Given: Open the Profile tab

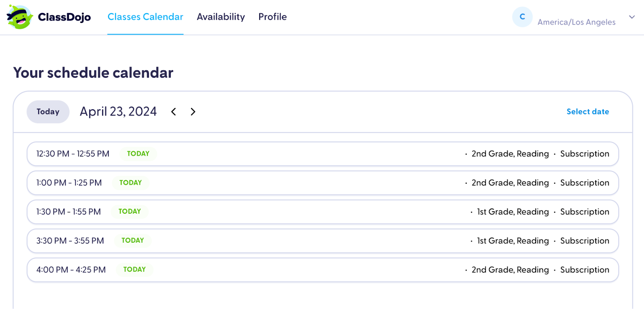Looking at the screenshot, I should 272,17.
